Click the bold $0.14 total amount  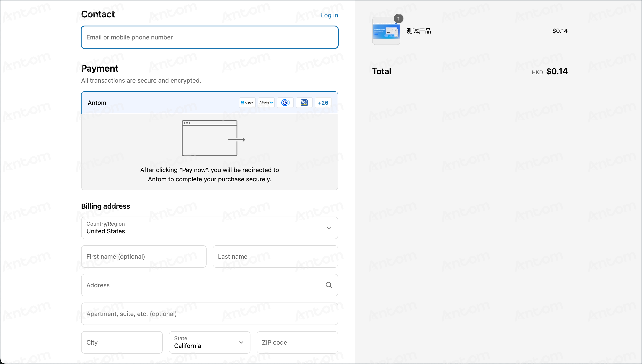[557, 71]
